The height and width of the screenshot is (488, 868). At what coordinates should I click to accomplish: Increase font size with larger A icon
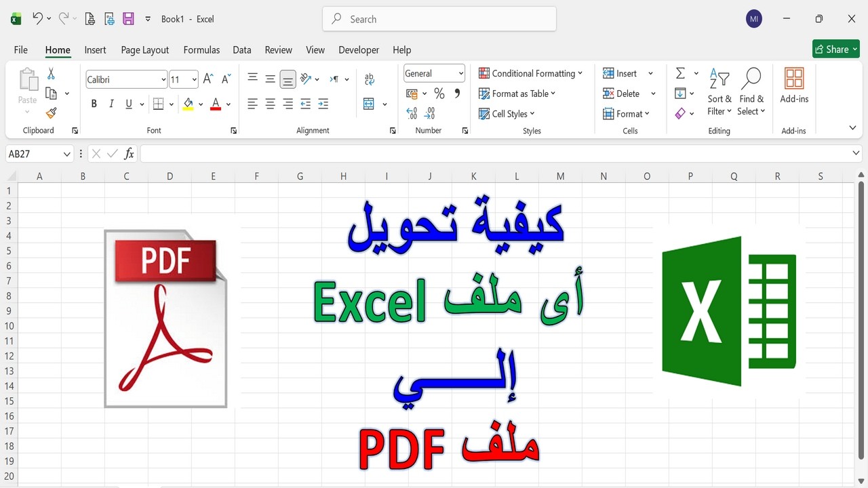(209, 79)
